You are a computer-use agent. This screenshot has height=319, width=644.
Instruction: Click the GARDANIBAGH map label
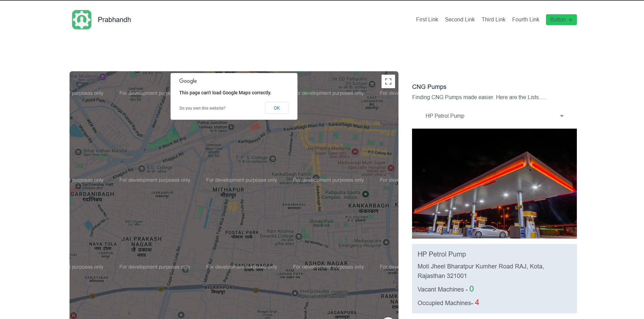pyautogui.click(x=92, y=197)
